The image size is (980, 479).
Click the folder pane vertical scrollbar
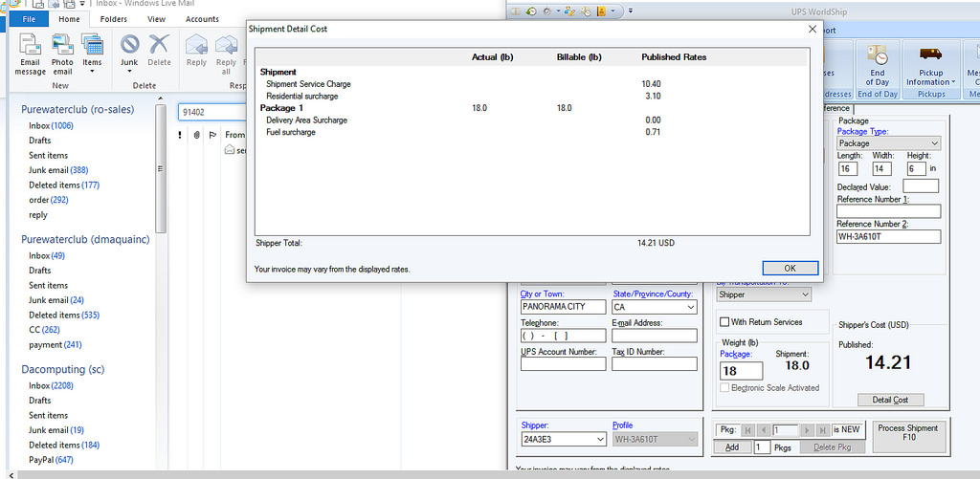[x=161, y=170]
